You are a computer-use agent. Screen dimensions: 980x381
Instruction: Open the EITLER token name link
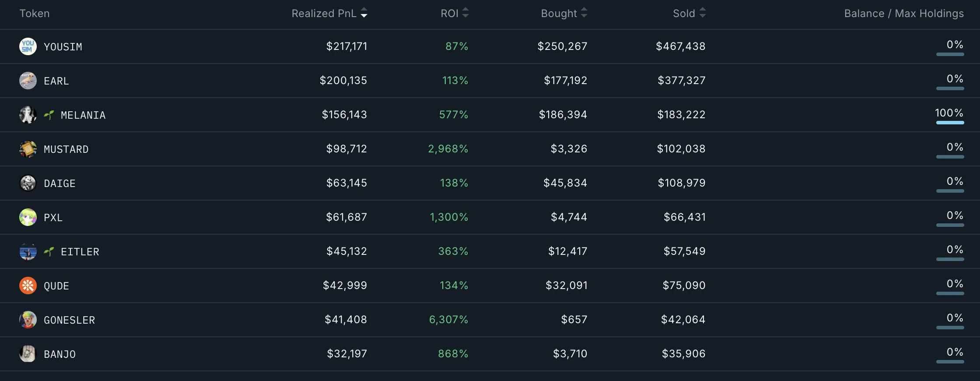click(80, 252)
